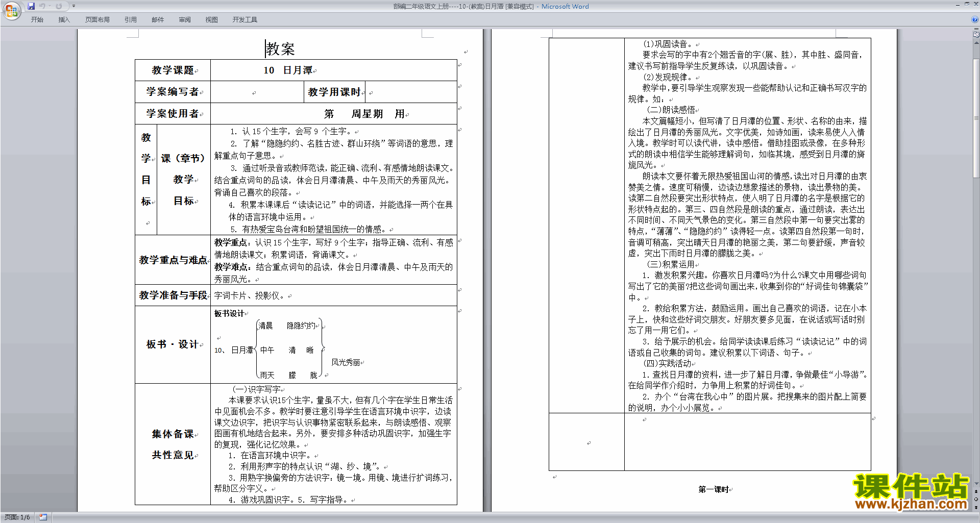Undo the last action
The width and height of the screenshot is (980, 523).
click(x=42, y=6)
